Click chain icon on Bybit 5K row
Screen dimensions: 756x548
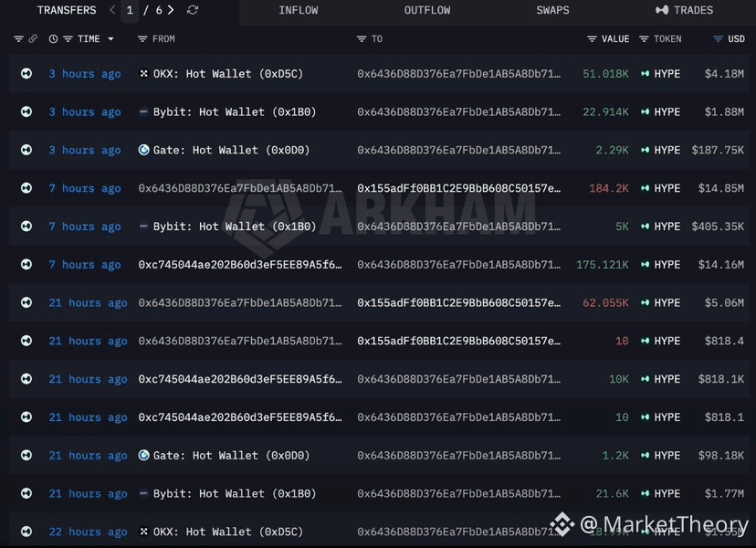point(26,226)
